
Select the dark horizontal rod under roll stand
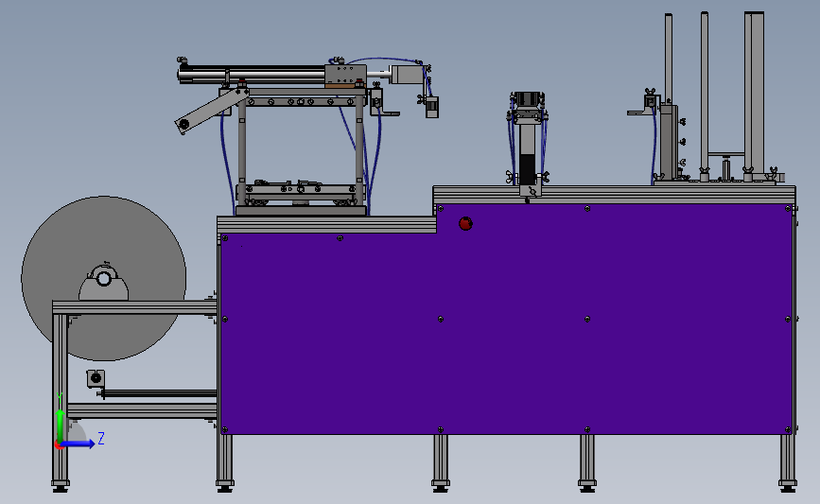[x=159, y=393]
